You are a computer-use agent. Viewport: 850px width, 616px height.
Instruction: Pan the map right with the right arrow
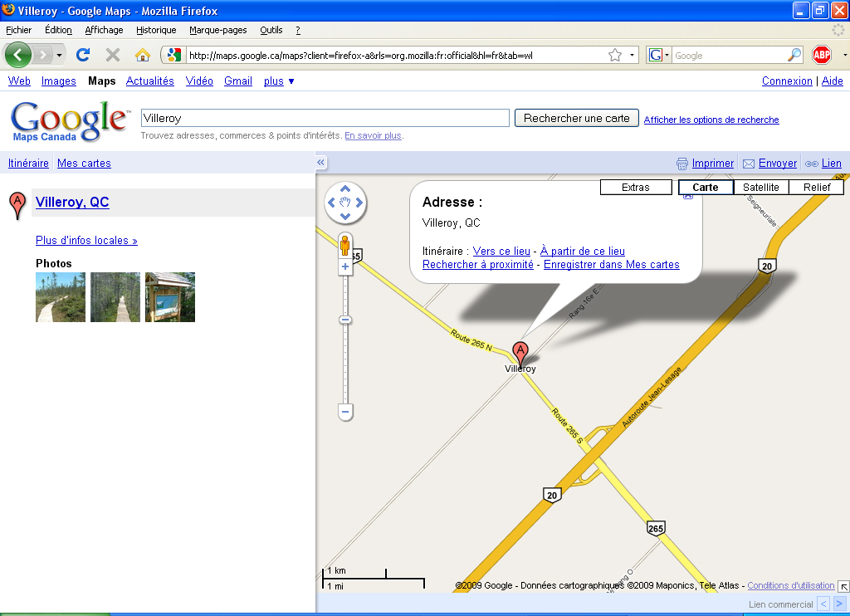(359, 203)
